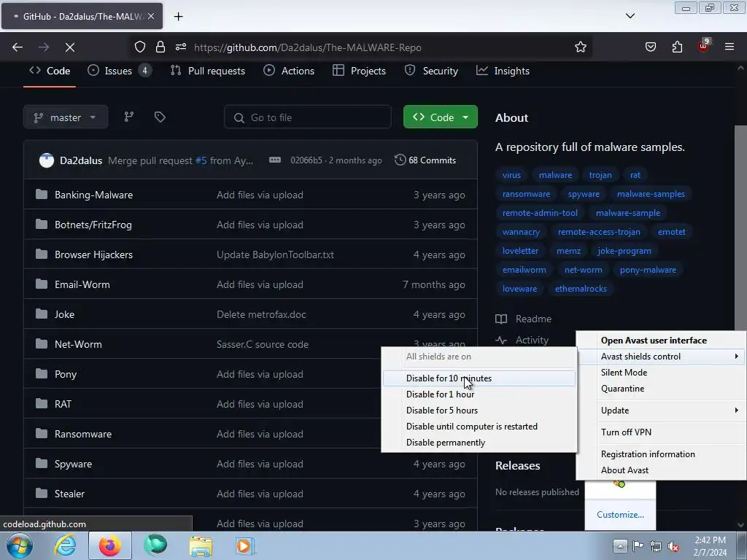Expand commit message with the ellipsis icon
Screen dimensions: 747x560
click(275, 160)
